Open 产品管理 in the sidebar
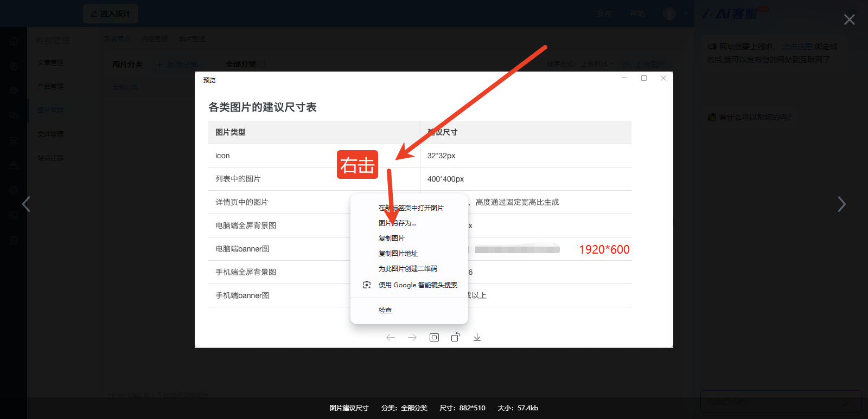This screenshot has width=868, height=419. pos(50,87)
